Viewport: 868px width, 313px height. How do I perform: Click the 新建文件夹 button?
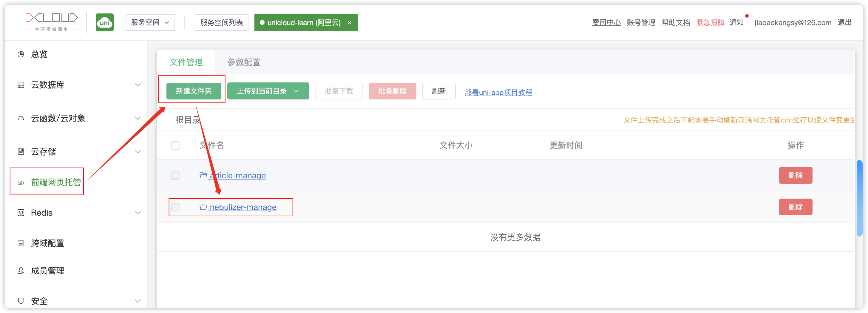(193, 91)
